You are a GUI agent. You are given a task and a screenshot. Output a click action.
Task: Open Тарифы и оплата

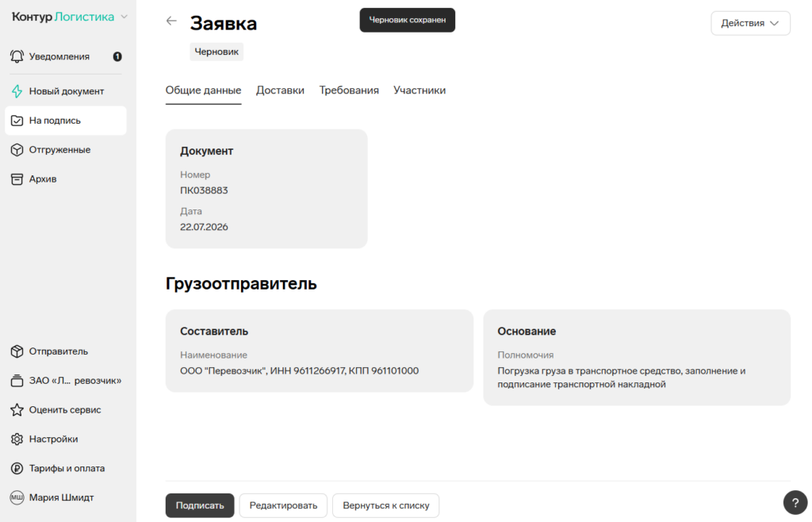click(x=66, y=468)
